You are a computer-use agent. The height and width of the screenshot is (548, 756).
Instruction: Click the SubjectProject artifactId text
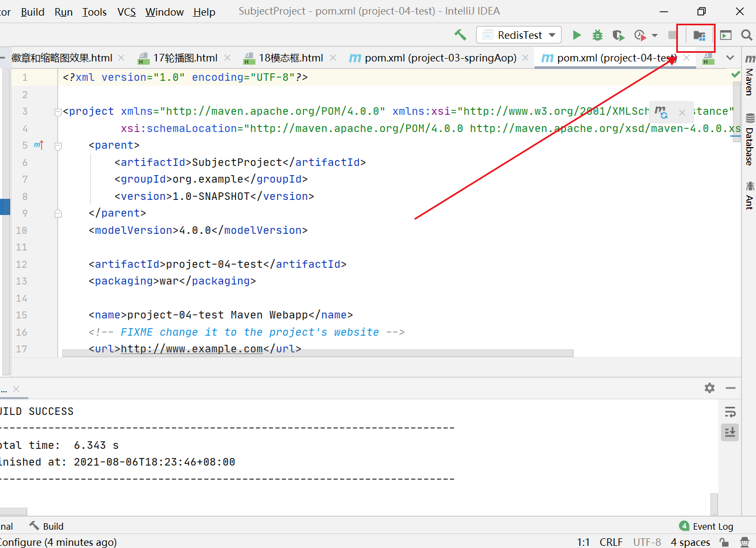tap(237, 162)
